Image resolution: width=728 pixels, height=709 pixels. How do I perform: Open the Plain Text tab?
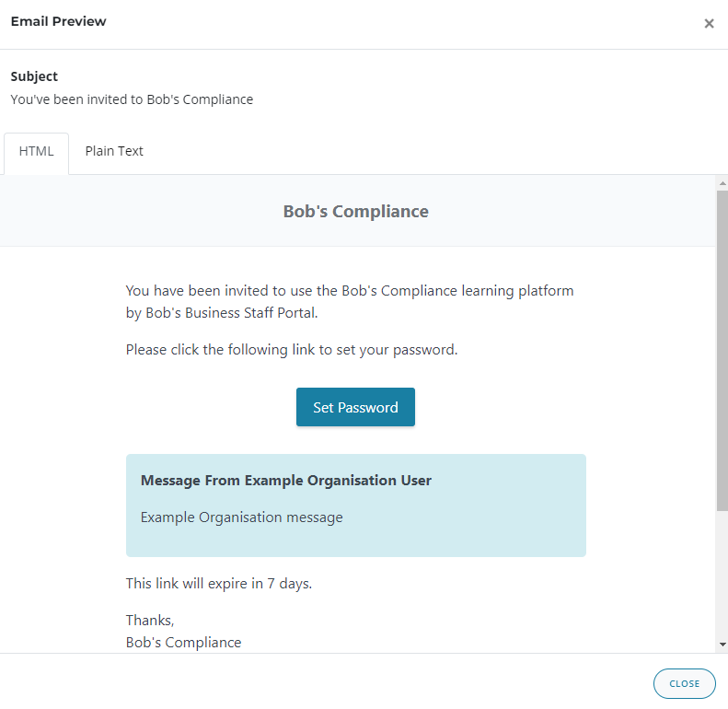point(114,151)
